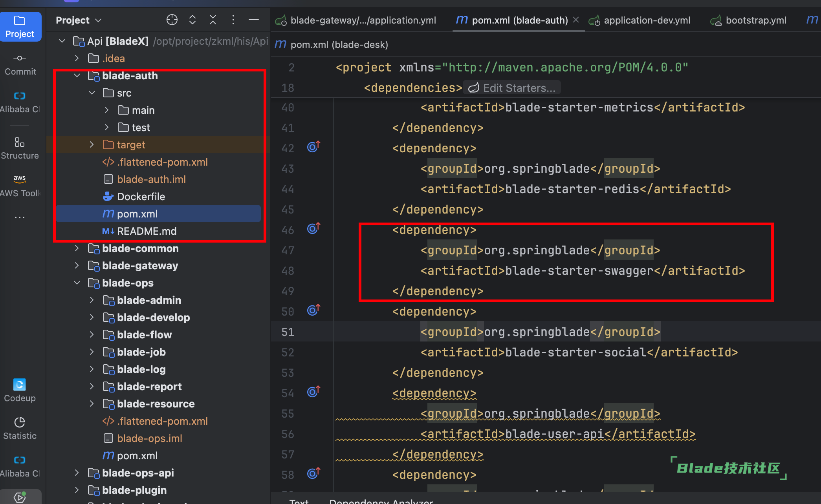Click the sticky <dependencies> line 18
Viewport: 821px width, 504px height.
(x=413, y=88)
